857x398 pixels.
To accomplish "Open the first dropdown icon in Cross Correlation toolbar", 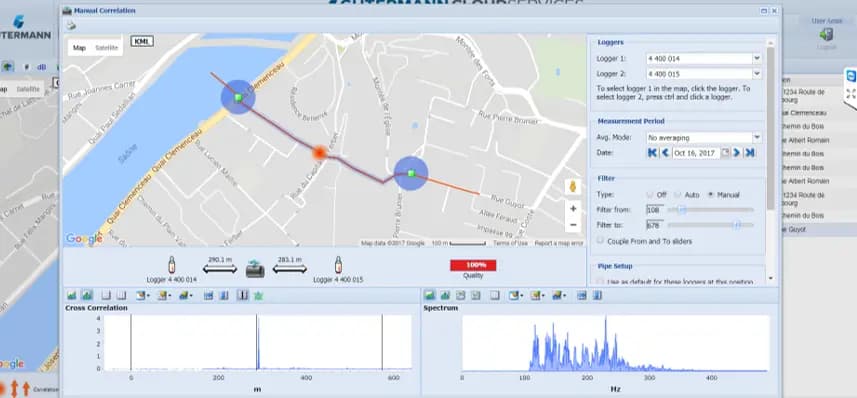I will (143, 295).
